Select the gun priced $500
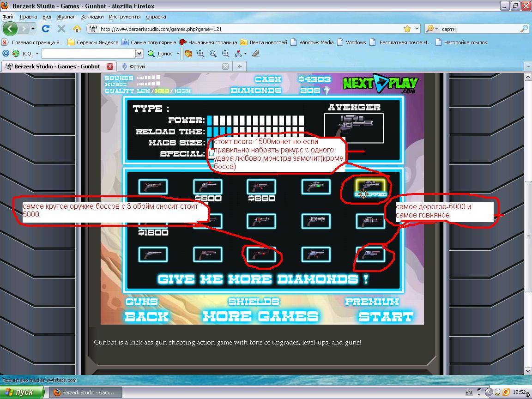This screenshot has width=532, height=399. click(x=208, y=187)
